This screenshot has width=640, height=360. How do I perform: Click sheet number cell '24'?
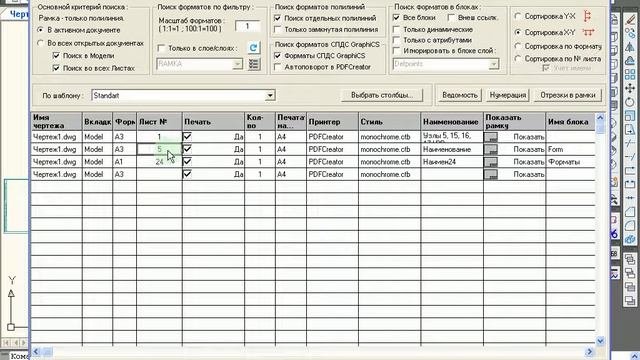tap(159, 162)
